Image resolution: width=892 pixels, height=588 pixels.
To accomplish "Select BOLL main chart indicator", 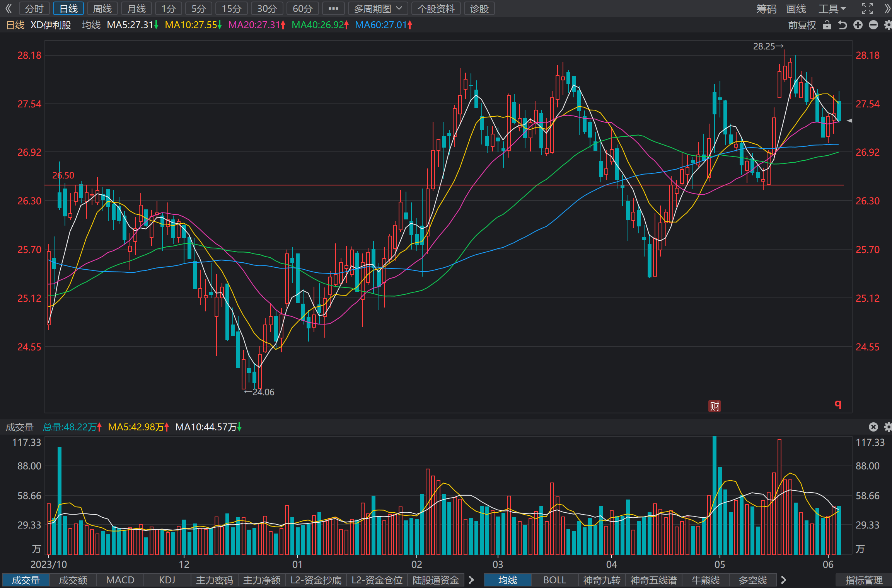I will (x=555, y=580).
